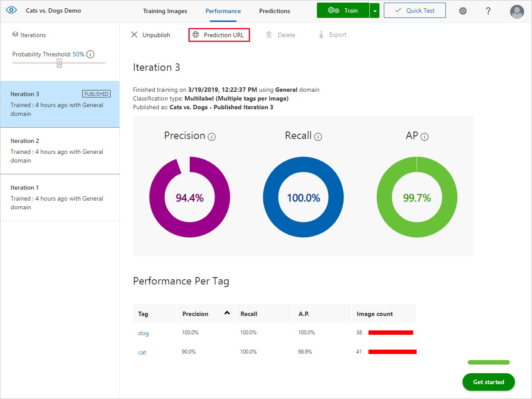Image resolution: width=532 pixels, height=399 pixels.
Task: Switch to the Training Images tab
Action: (x=165, y=11)
